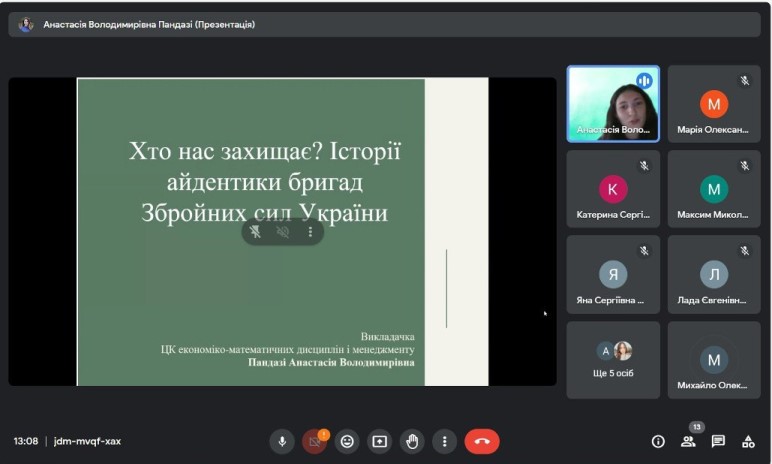Click muted mic icon on Лада's tile

(x=744, y=251)
